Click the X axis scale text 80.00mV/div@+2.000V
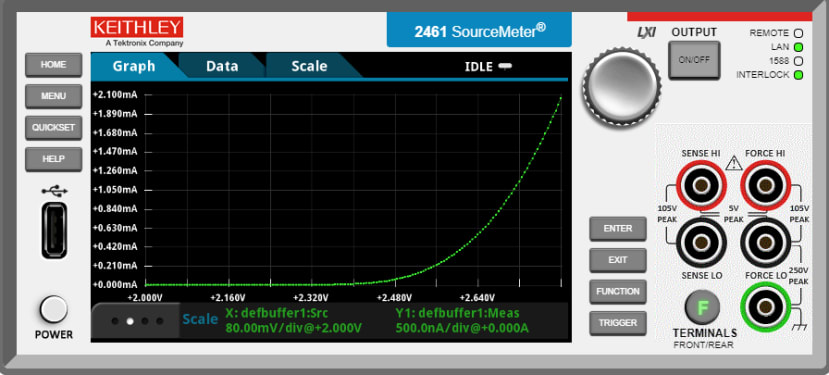 (x=293, y=328)
